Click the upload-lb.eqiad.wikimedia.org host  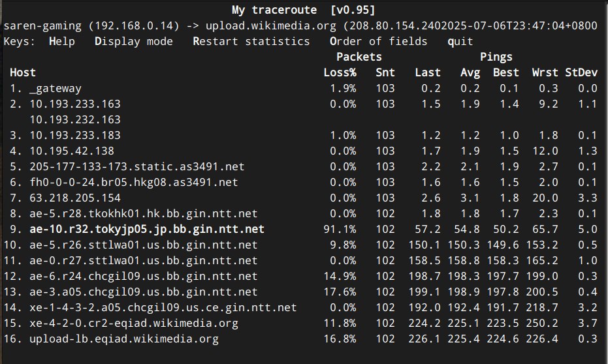tap(124, 339)
